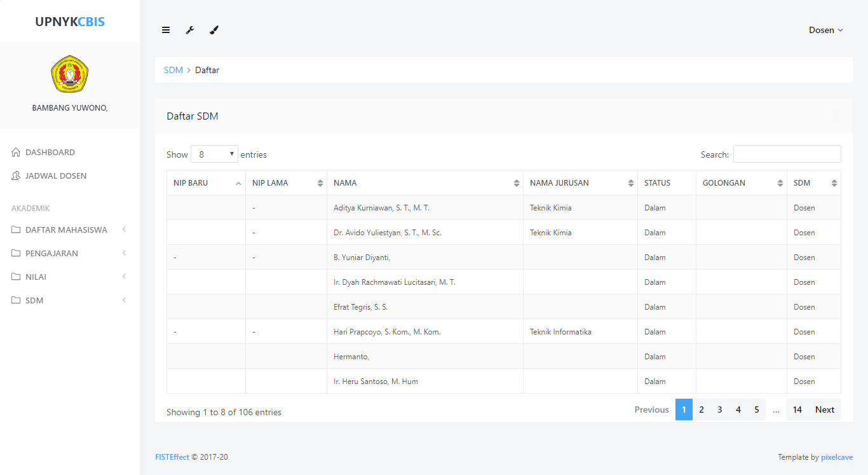The image size is (868, 475).
Task: Click the paintbrush theme icon
Action: click(x=214, y=30)
